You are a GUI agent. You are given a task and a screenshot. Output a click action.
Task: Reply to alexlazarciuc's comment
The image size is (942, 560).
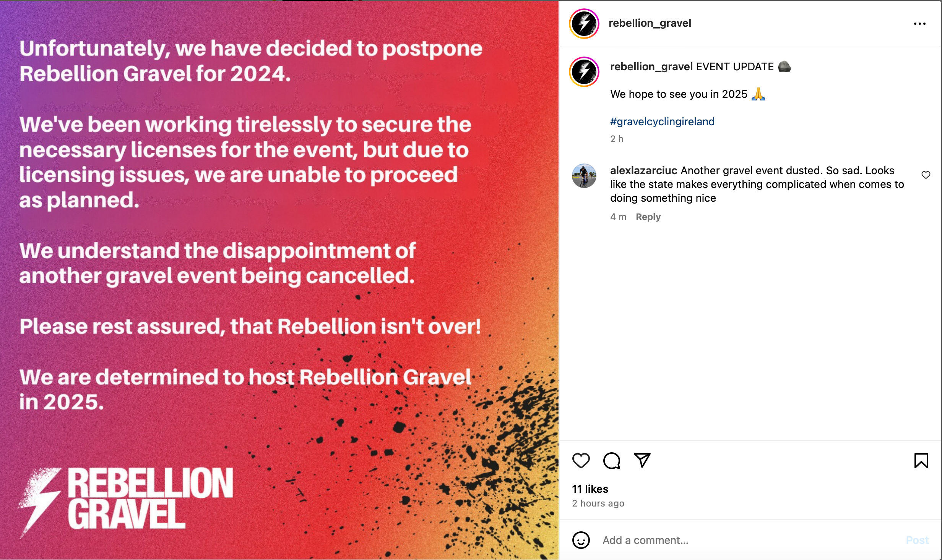[648, 217]
